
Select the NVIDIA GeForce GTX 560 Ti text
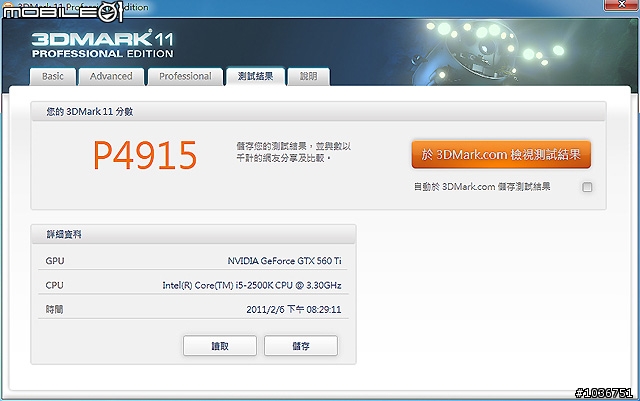pyautogui.click(x=284, y=261)
